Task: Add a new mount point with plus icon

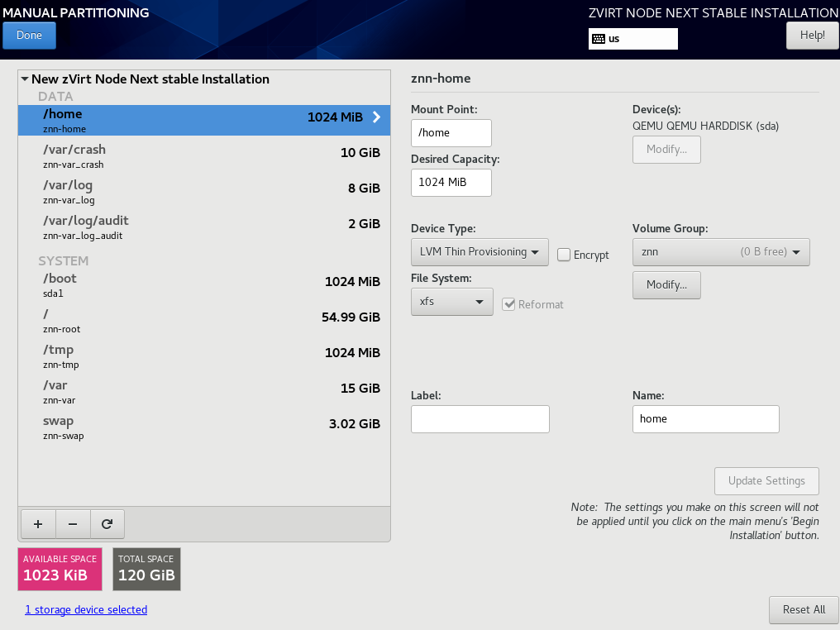Action: click(38, 524)
